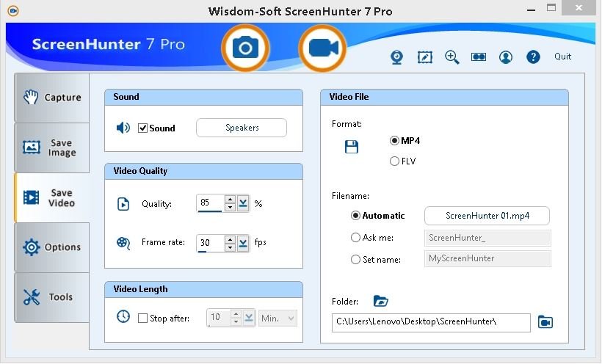
Task: Enable the Stop after checkbox
Action: tap(143, 318)
